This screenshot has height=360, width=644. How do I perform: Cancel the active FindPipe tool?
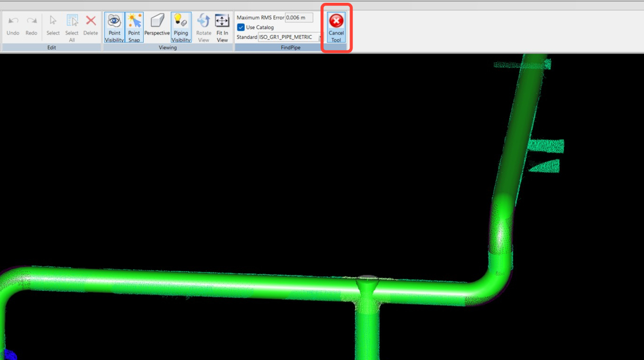coord(336,28)
